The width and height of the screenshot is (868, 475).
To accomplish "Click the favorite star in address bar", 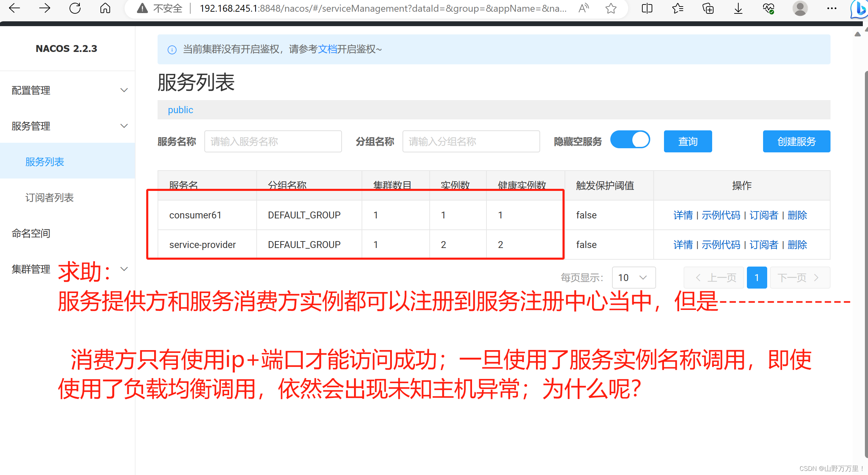I will click(x=611, y=8).
